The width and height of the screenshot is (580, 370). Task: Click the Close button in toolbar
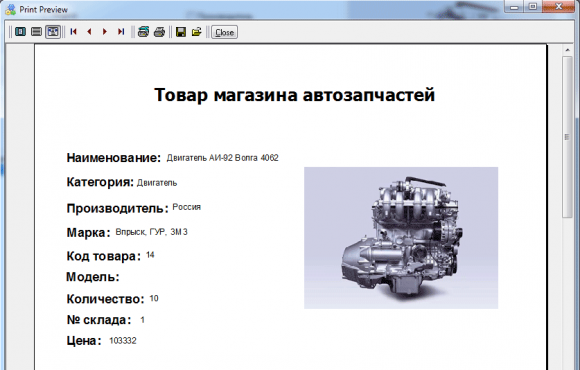[x=225, y=32]
